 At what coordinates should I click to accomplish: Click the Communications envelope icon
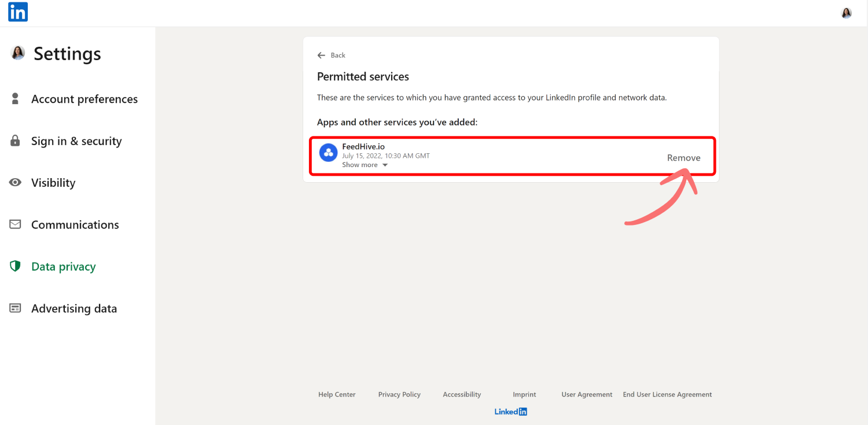(16, 224)
